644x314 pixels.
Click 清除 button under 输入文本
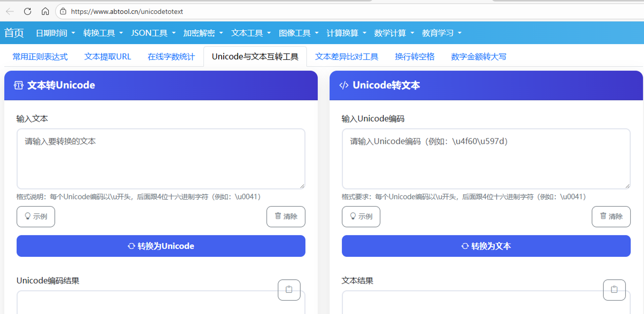[x=286, y=217]
